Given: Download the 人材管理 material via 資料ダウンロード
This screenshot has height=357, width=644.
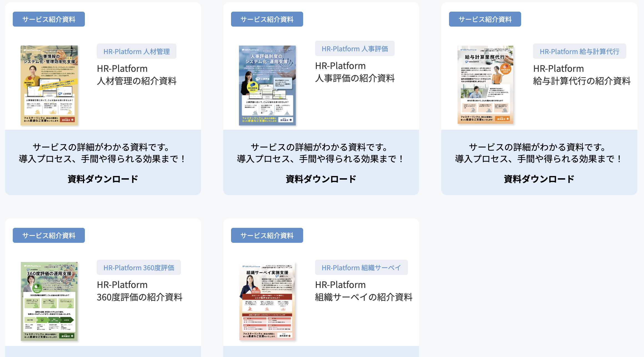Looking at the screenshot, I should click(103, 179).
